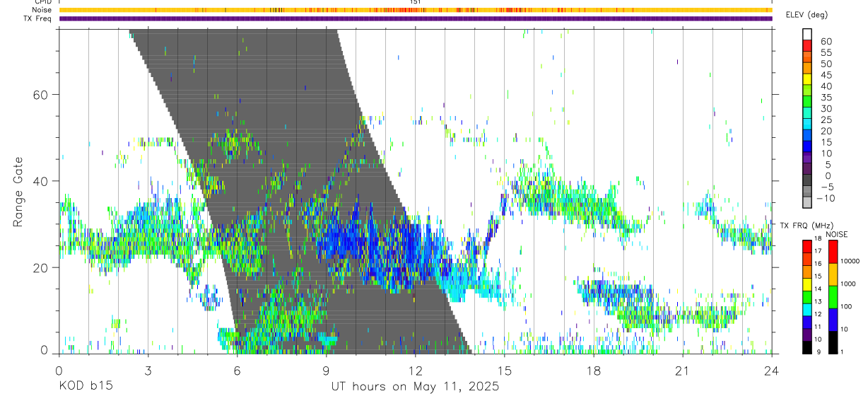This screenshot has height=401, width=868.
Task: Click the '9' tick on the UT hours axis
Action: pyautogui.click(x=326, y=371)
